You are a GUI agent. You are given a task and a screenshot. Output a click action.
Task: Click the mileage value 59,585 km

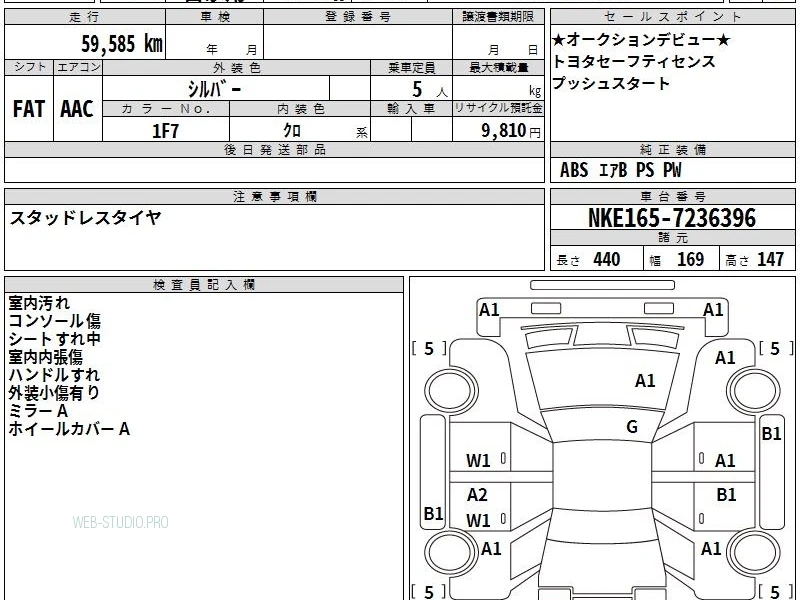pyautogui.click(x=121, y=44)
